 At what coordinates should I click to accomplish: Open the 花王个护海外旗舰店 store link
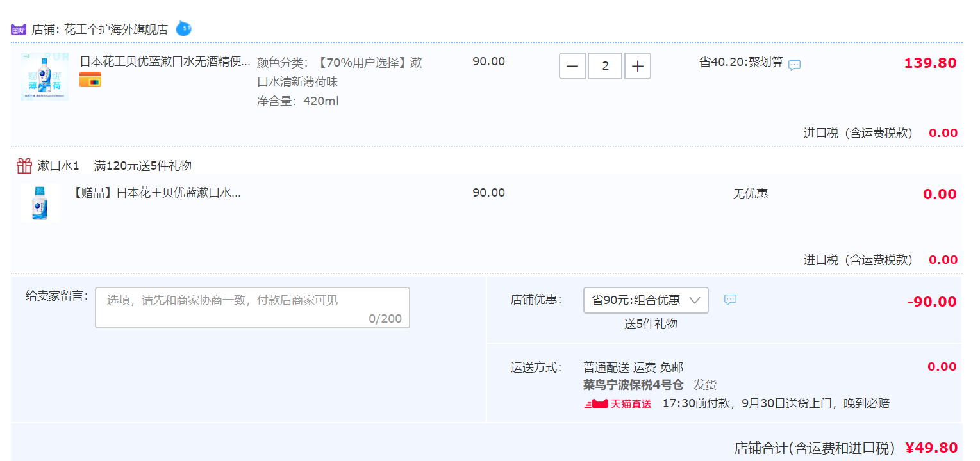tap(116, 29)
